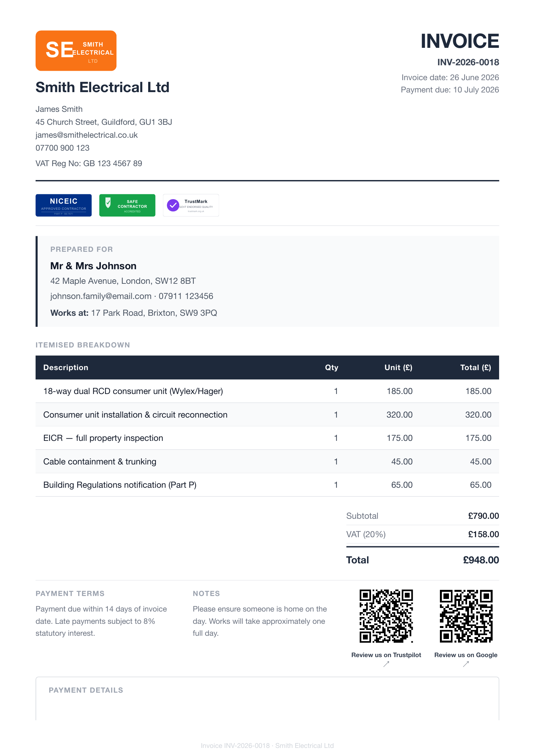Click the 'Invoice date: 26 June 2026' text
Image resolution: width=535 pixels, height=756 pixels.
pos(450,77)
